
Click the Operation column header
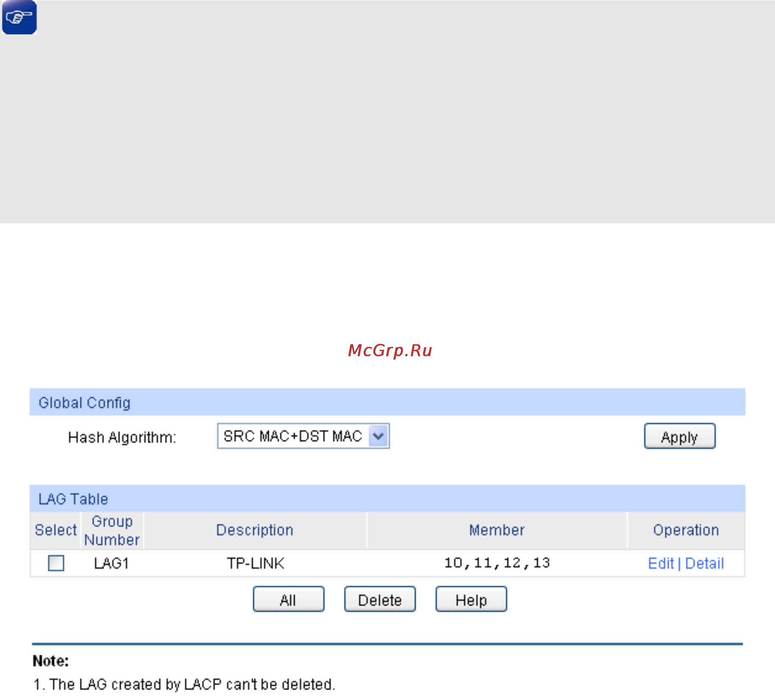(686, 530)
